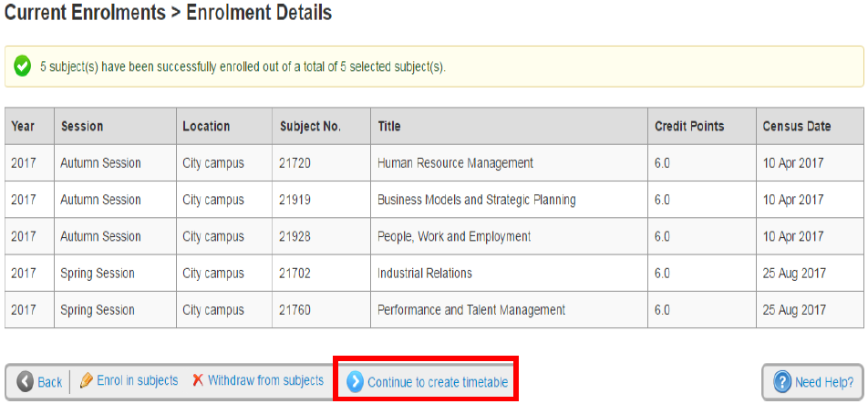This screenshot has height=404, width=868.
Task: Click Autumn Session in the 21928 row
Action: click(100, 236)
